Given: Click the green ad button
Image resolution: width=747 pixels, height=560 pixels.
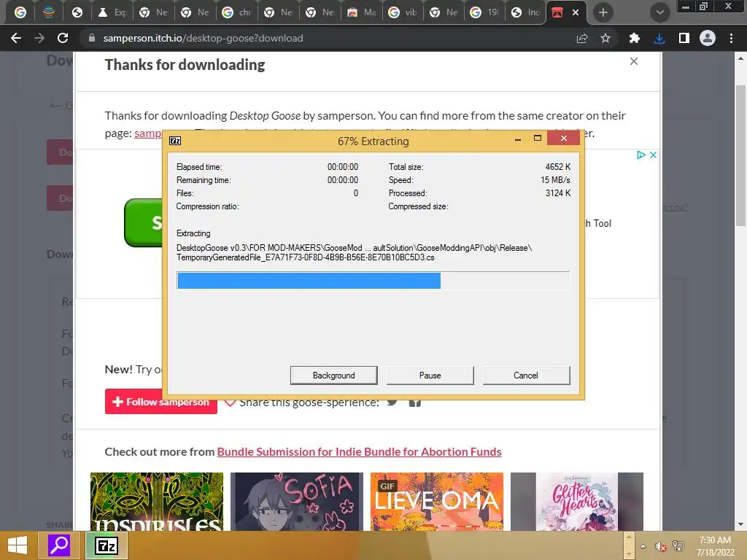Looking at the screenshot, I should tap(144, 222).
